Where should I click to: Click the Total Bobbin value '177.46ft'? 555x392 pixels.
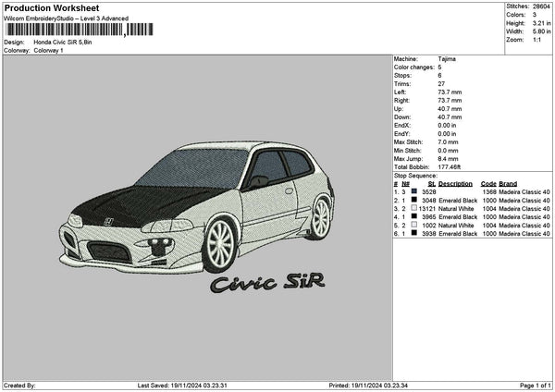click(450, 167)
